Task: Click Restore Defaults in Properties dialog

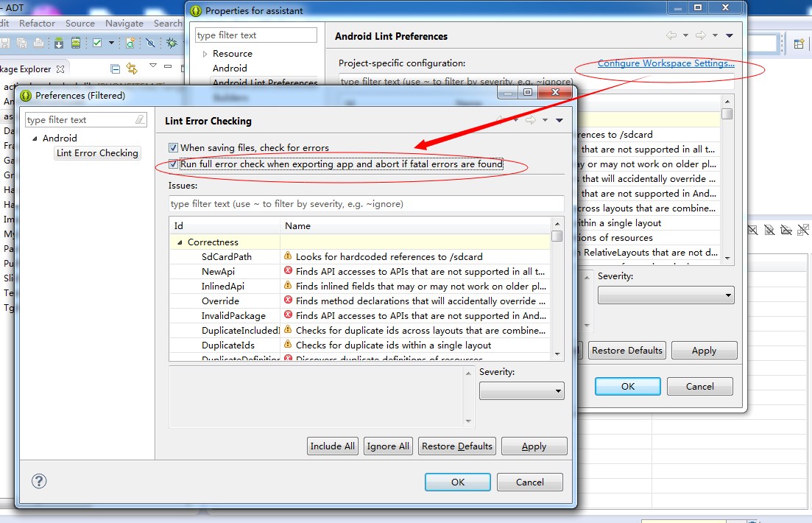Action: coord(627,351)
